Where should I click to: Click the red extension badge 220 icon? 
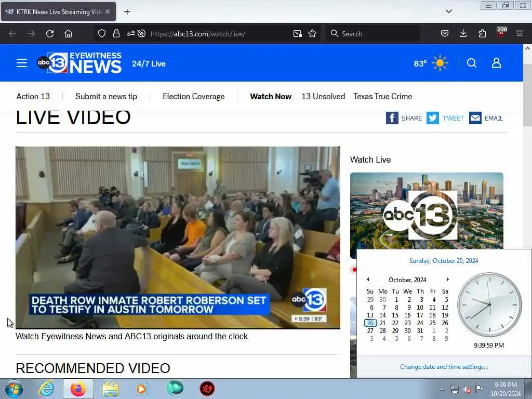click(501, 32)
